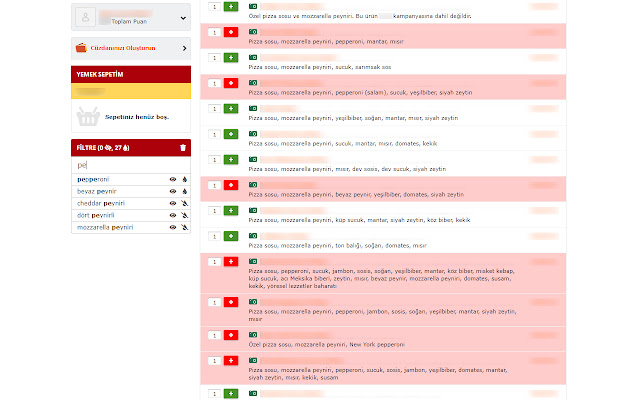The height and width of the screenshot is (400, 640).
Task: Select pepperoni from the filter suggestions
Action: 93,180
